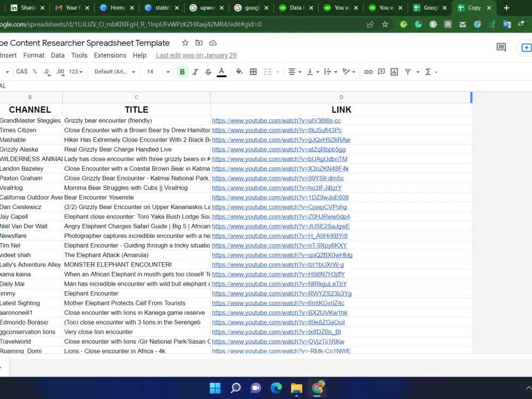Open text rotation options

[348, 72]
